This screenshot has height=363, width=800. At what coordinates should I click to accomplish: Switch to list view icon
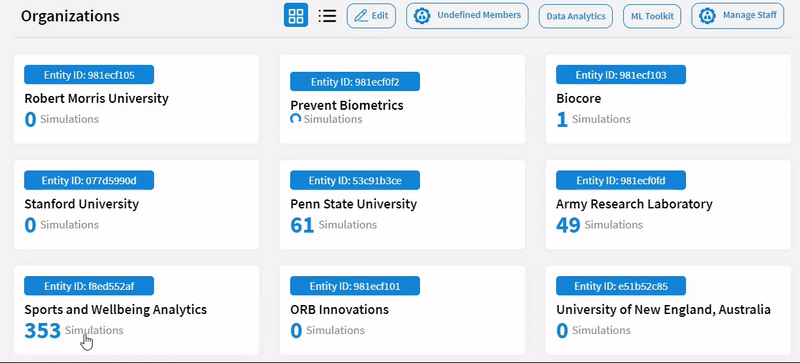pyautogui.click(x=327, y=15)
